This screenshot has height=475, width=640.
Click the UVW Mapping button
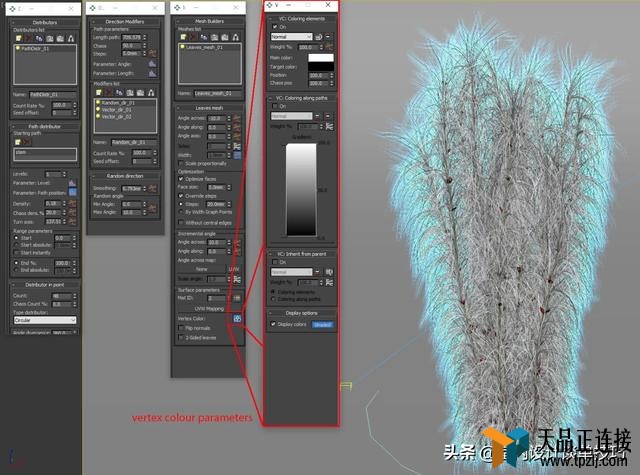[x=209, y=309]
